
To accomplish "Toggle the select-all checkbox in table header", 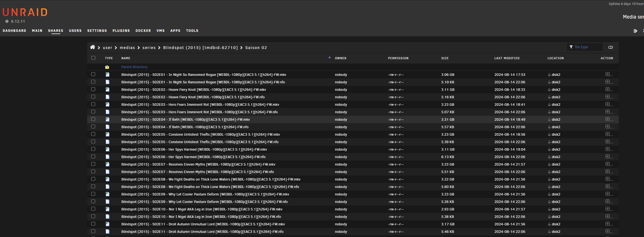I will point(93,58).
